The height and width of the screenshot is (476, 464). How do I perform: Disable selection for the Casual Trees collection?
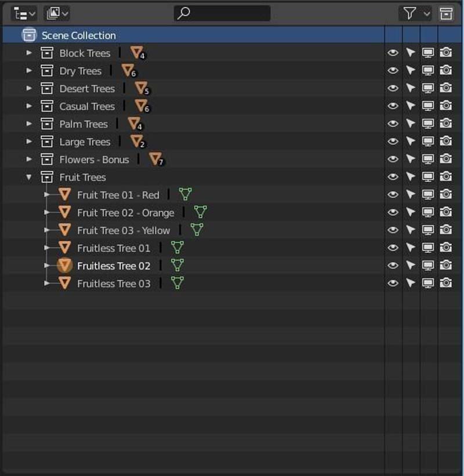411,106
